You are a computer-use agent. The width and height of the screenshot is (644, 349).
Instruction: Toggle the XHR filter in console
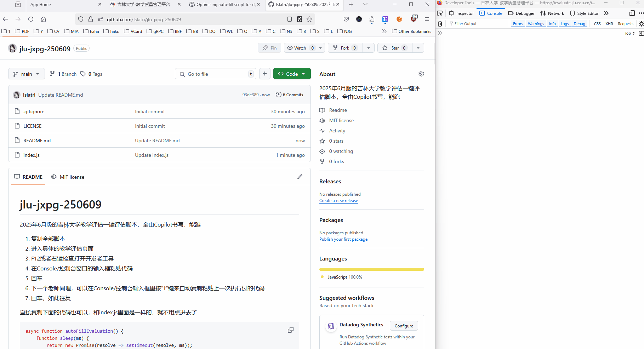pyautogui.click(x=609, y=24)
